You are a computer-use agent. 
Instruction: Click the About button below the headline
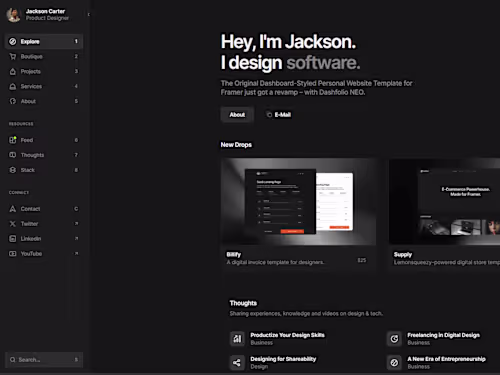click(237, 115)
